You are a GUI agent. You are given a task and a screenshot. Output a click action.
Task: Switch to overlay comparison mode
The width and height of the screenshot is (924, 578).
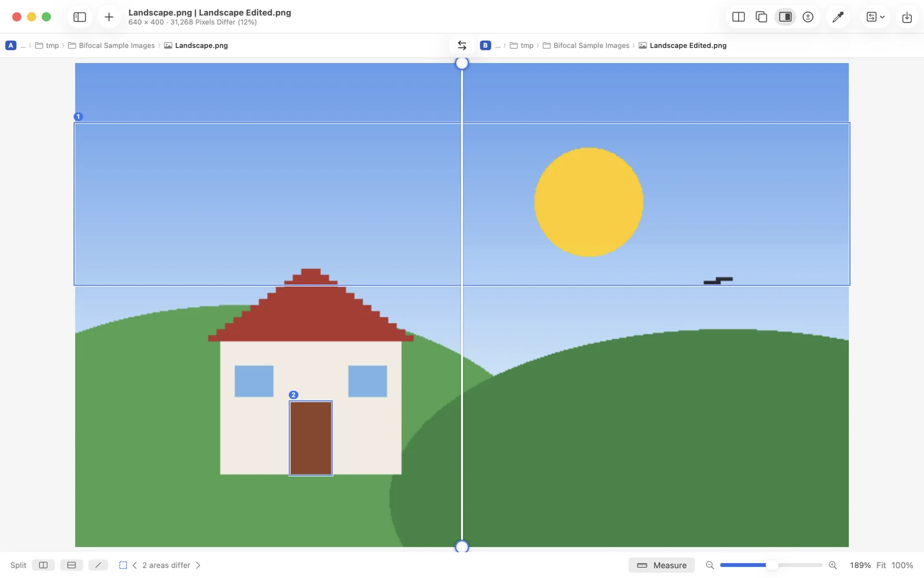[x=761, y=17]
